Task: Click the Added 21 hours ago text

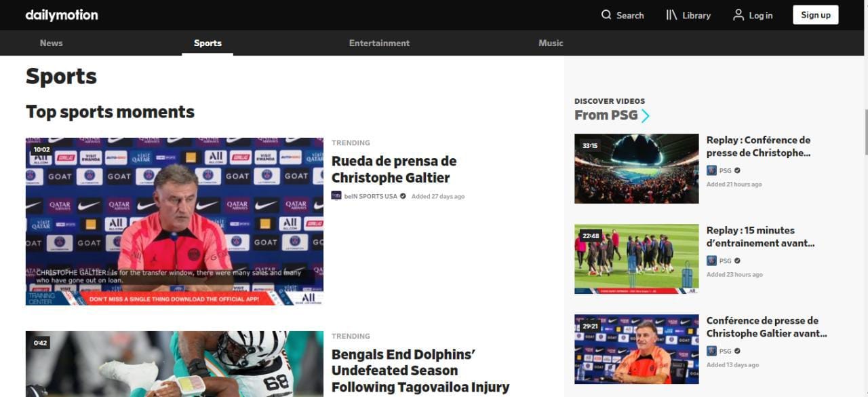Action: [x=734, y=185]
